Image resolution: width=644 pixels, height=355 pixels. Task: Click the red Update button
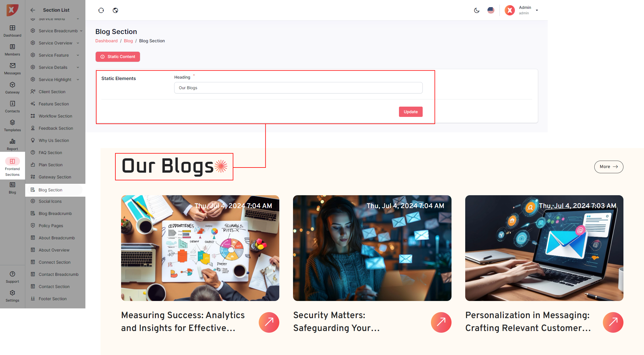pyautogui.click(x=411, y=112)
